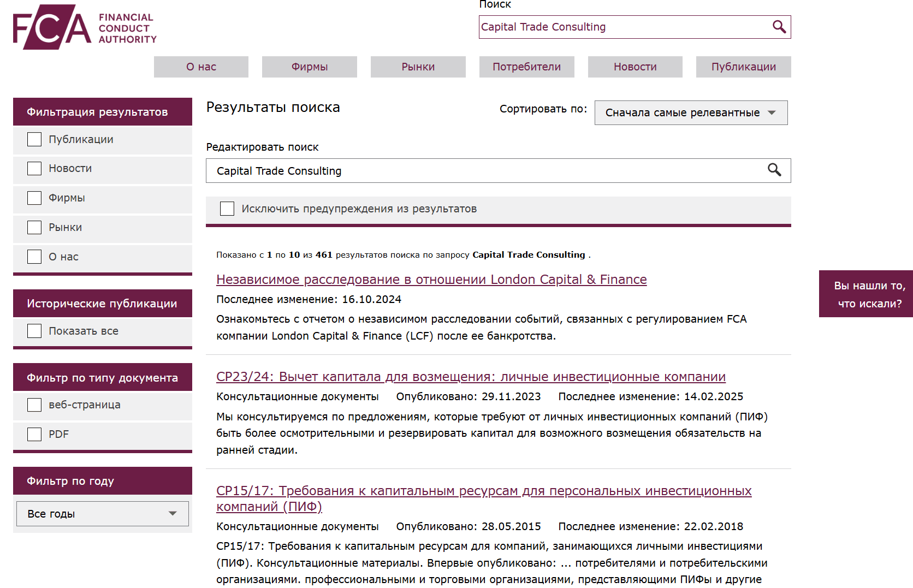
Task: Open the 'Публикации' navigation menu
Action: point(744,67)
